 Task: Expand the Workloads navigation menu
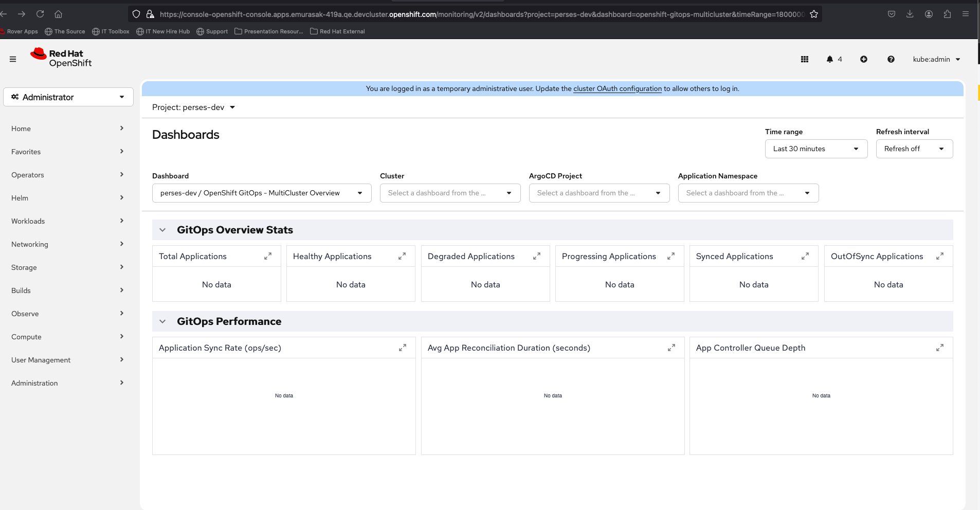pos(67,221)
